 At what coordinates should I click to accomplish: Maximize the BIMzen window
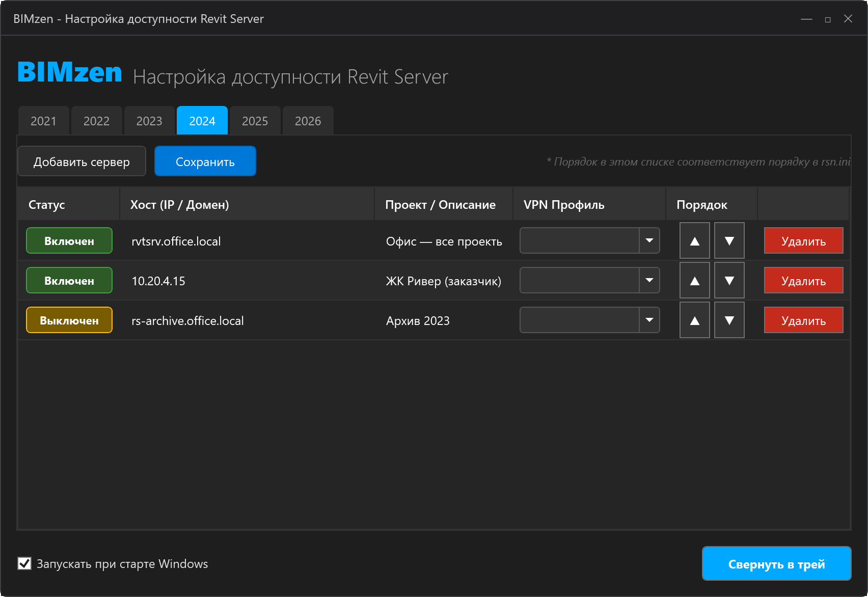828,19
